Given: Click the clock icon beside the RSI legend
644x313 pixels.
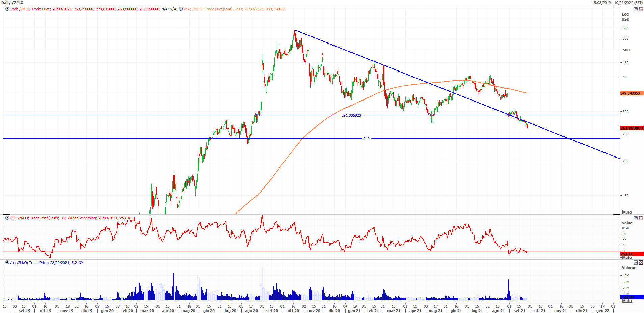Looking at the screenshot, I should click(x=7, y=218).
